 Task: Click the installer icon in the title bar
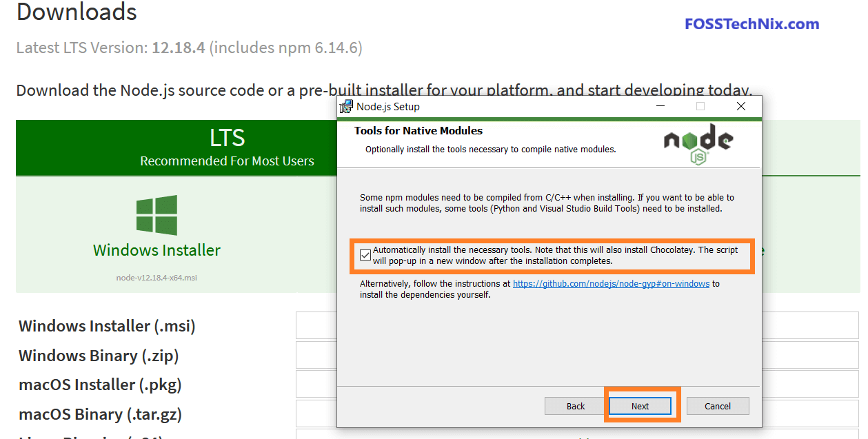[345, 106]
